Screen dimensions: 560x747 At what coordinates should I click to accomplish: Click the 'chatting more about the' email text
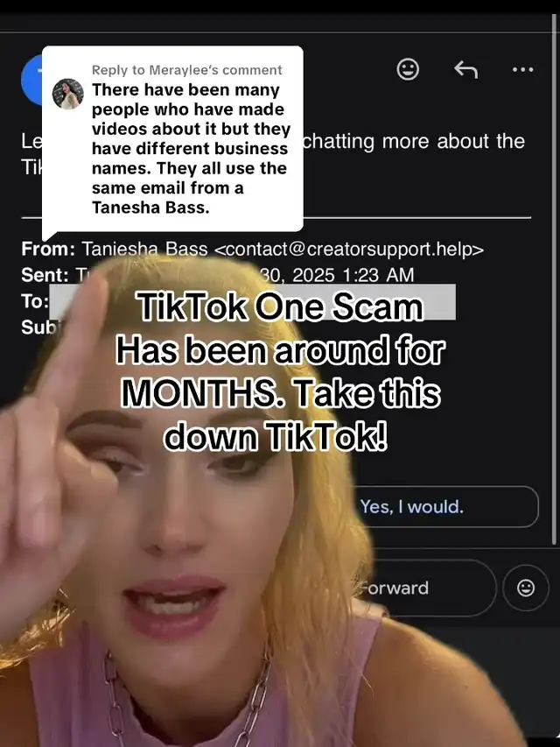[x=414, y=142]
